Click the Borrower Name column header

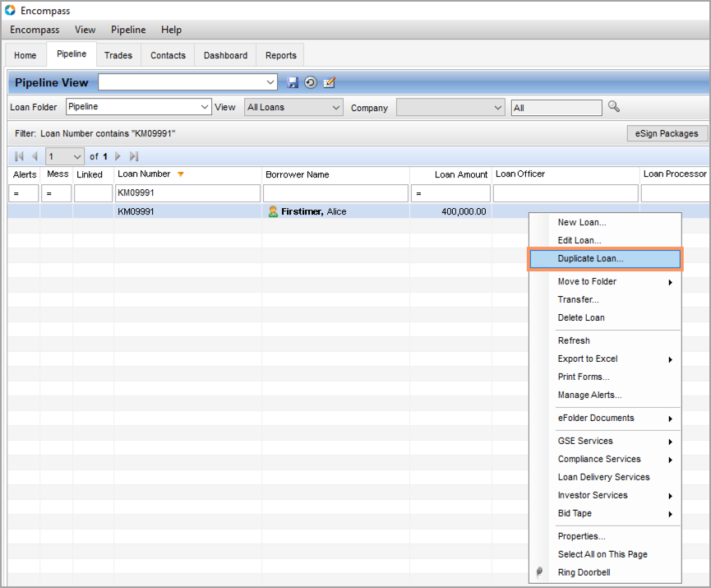335,174
